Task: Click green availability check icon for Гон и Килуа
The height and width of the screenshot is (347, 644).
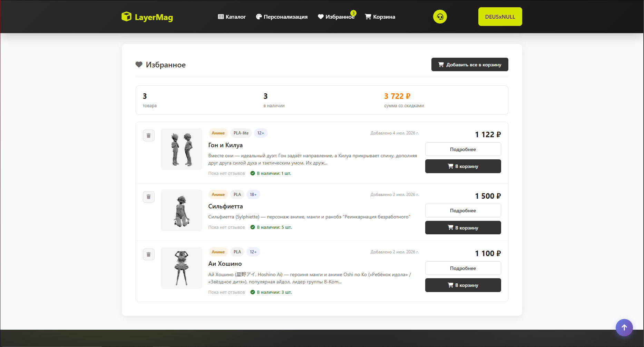Action: click(253, 173)
